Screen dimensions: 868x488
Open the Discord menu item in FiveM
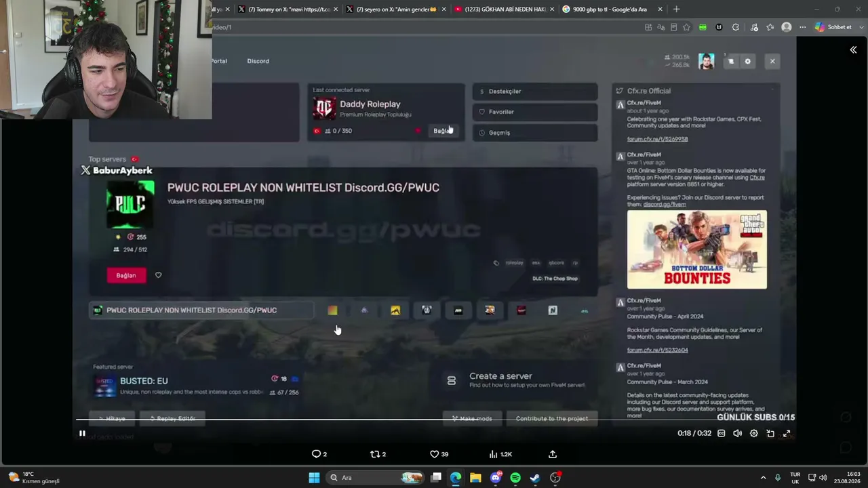[x=258, y=61]
